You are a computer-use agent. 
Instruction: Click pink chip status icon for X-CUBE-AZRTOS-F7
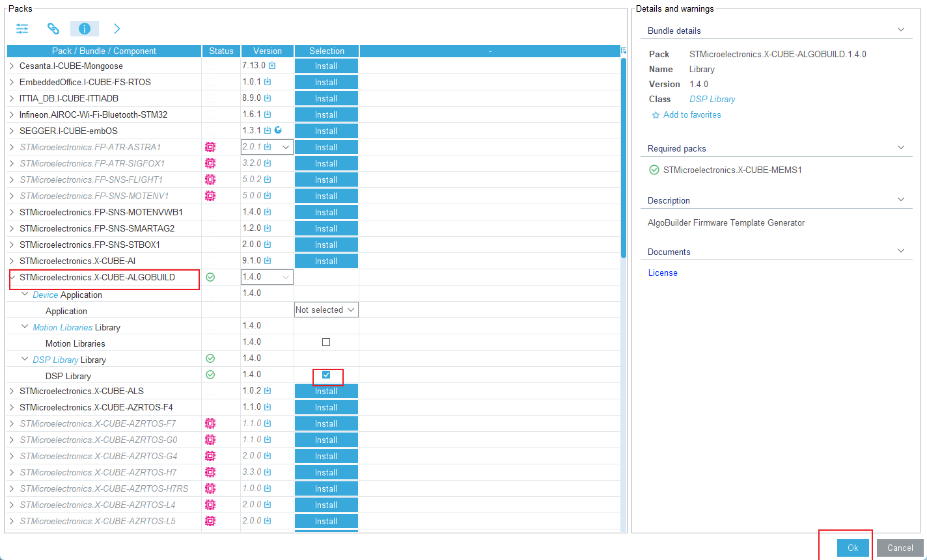tap(210, 423)
